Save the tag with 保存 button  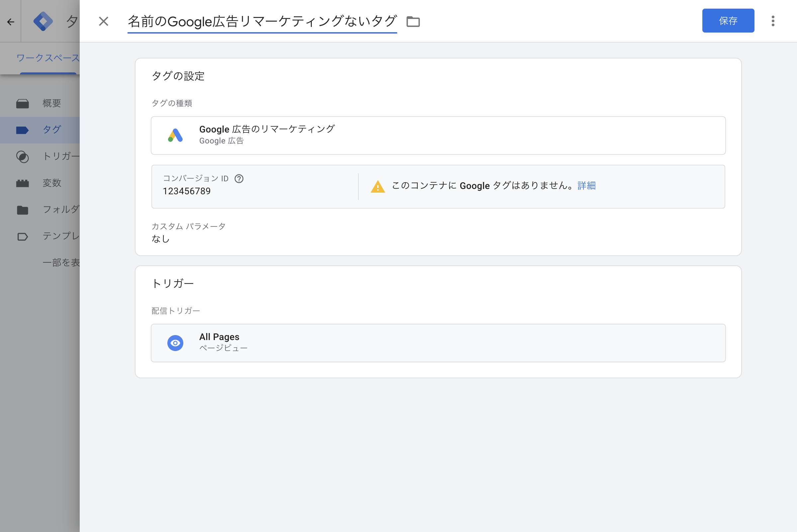[728, 21]
